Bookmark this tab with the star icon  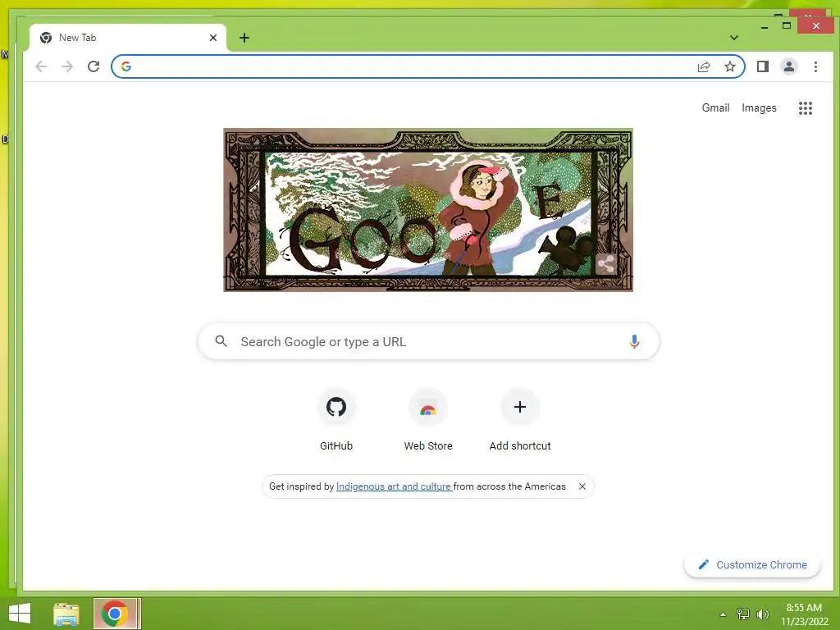coord(729,66)
